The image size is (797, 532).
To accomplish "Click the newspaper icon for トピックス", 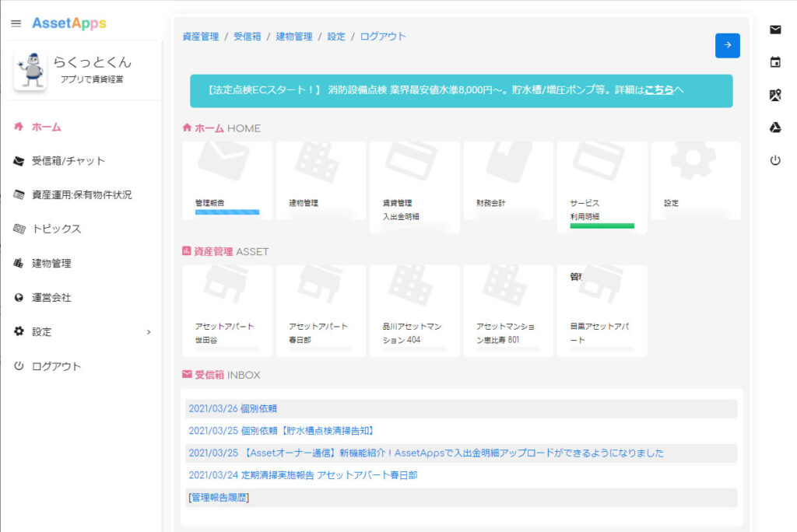I will [19, 229].
